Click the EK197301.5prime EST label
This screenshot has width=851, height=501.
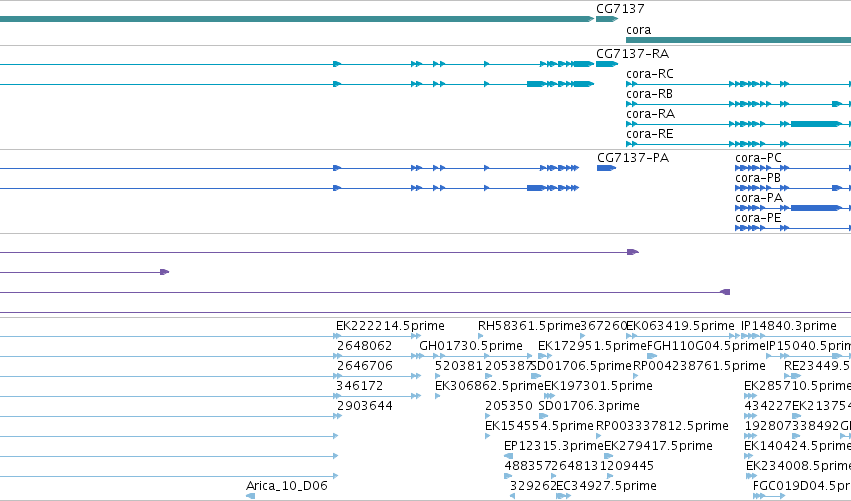point(598,386)
